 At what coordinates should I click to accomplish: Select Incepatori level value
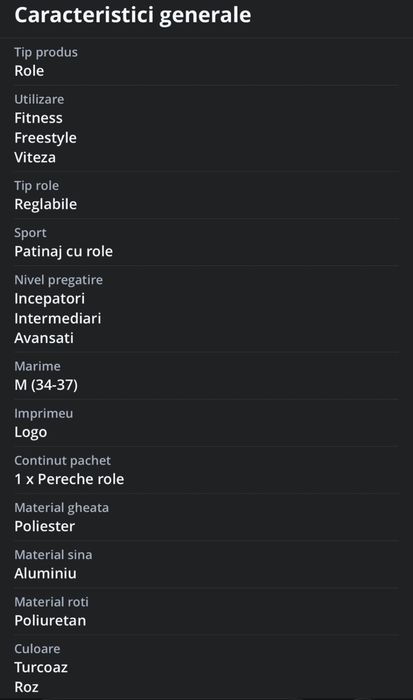pos(50,299)
